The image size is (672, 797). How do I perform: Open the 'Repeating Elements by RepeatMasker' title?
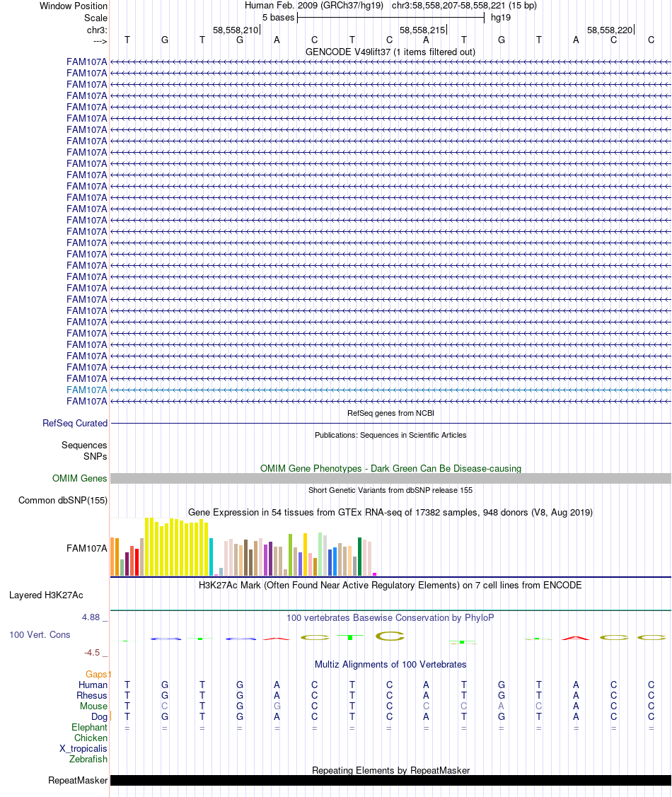[390, 771]
